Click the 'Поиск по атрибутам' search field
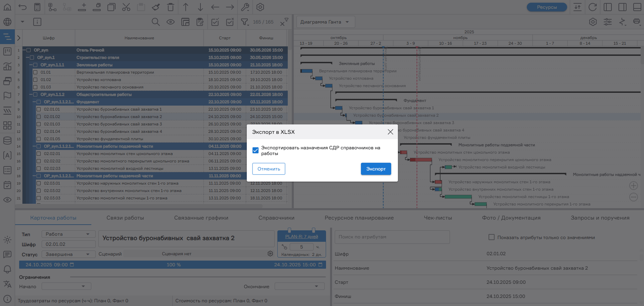Screen dimensions: 644x306 392,237
